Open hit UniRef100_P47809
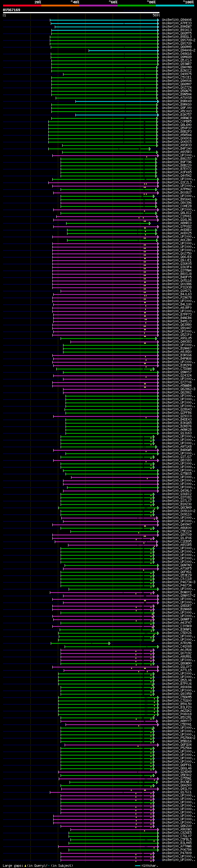The height and width of the screenshot is (868, 197). pos(176,853)
